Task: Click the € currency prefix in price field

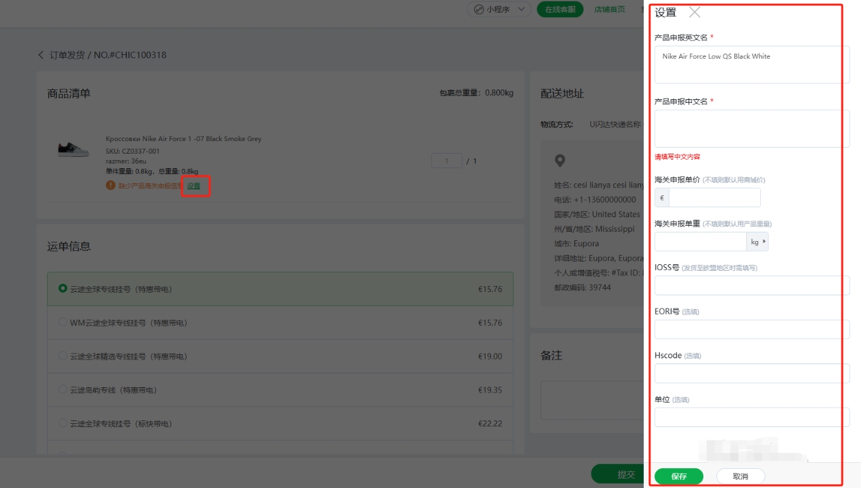Action: click(662, 197)
